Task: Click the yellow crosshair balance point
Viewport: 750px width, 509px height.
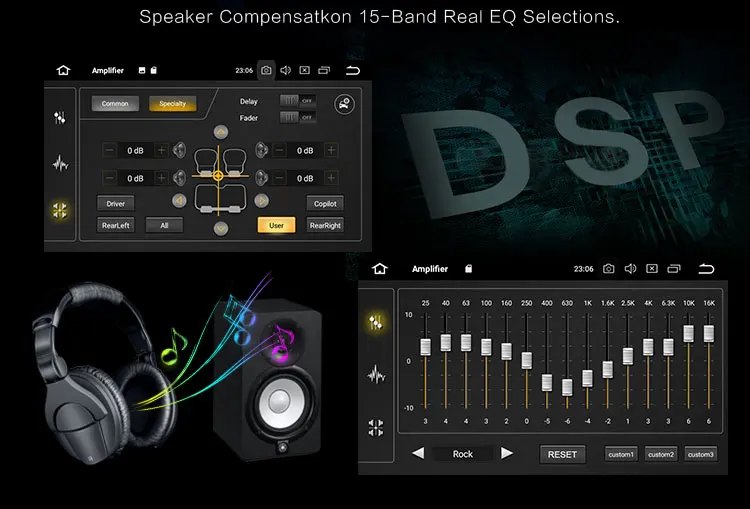Action: [218, 176]
